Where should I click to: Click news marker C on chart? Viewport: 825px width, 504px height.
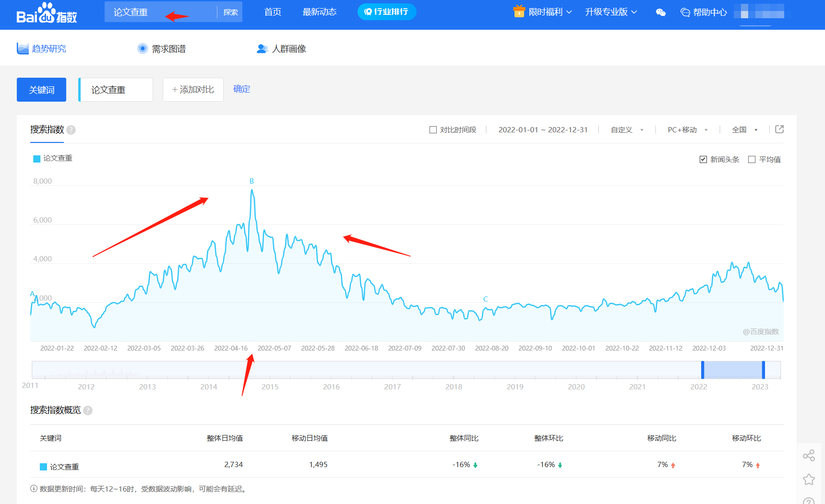coord(485,299)
